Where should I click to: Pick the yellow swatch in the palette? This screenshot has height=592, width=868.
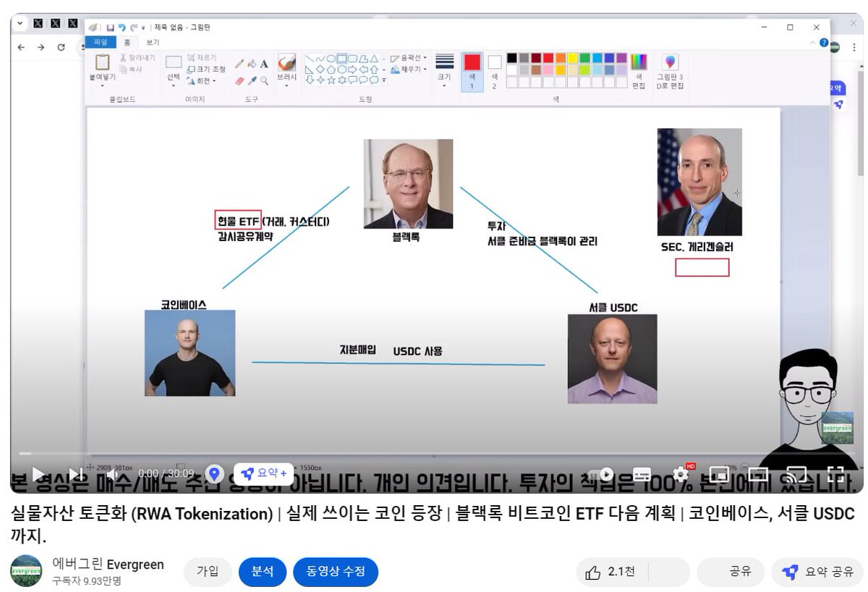tap(573, 58)
